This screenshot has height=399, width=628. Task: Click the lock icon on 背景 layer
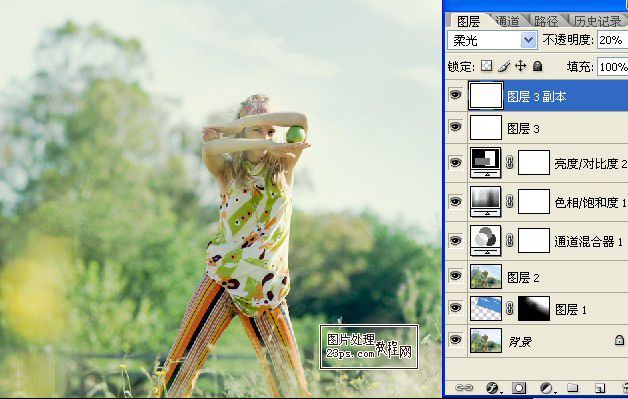pos(619,340)
